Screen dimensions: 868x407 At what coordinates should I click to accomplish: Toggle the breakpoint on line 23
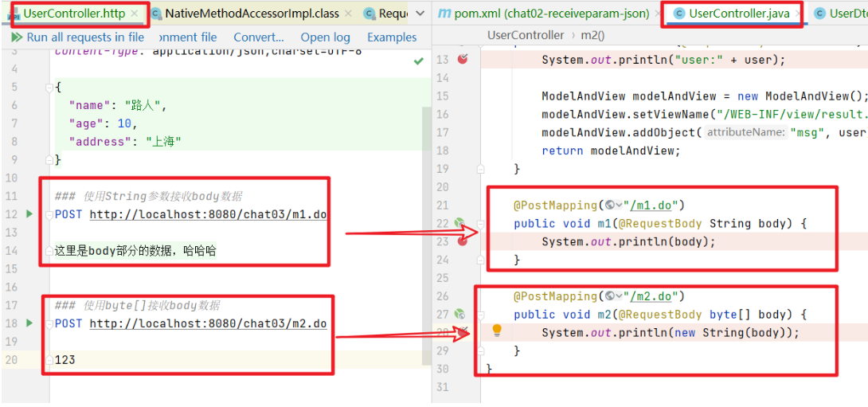pos(463,241)
